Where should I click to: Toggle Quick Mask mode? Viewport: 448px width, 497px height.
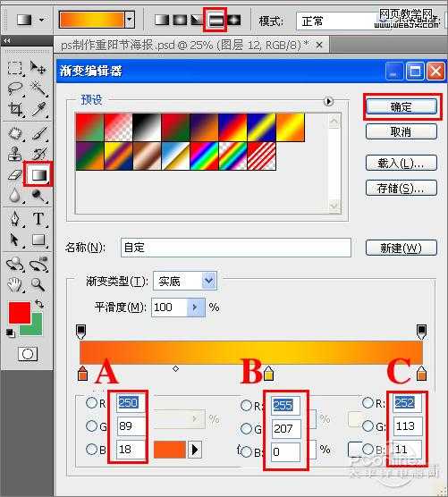[28, 354]
